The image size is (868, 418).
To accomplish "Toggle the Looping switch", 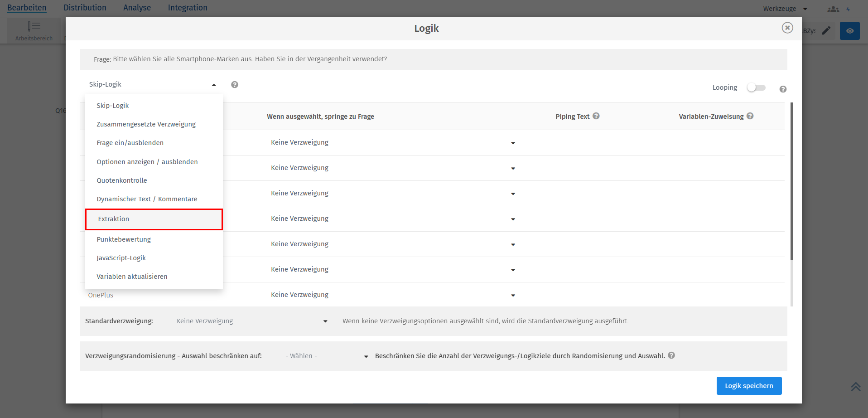I will [x=756, y=87].
